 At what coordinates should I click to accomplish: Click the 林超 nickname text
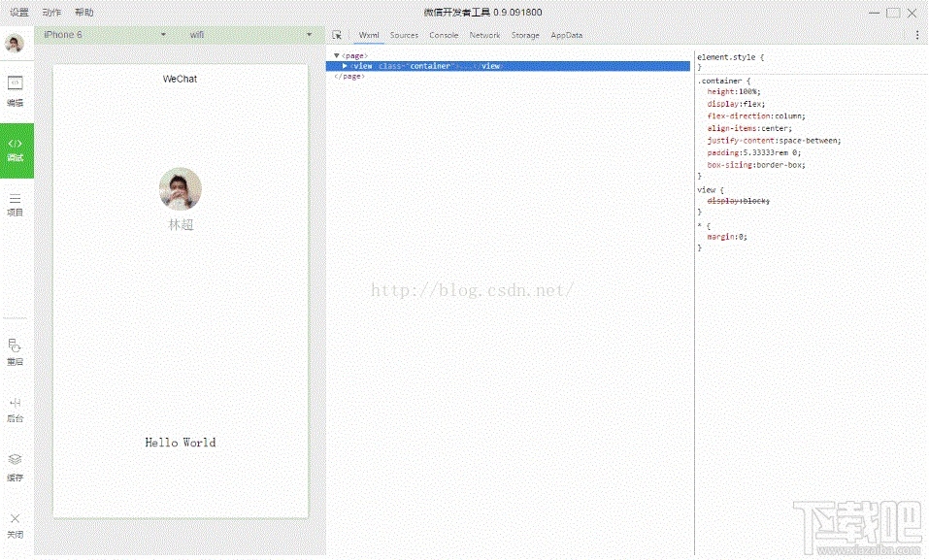coord(181,224)
